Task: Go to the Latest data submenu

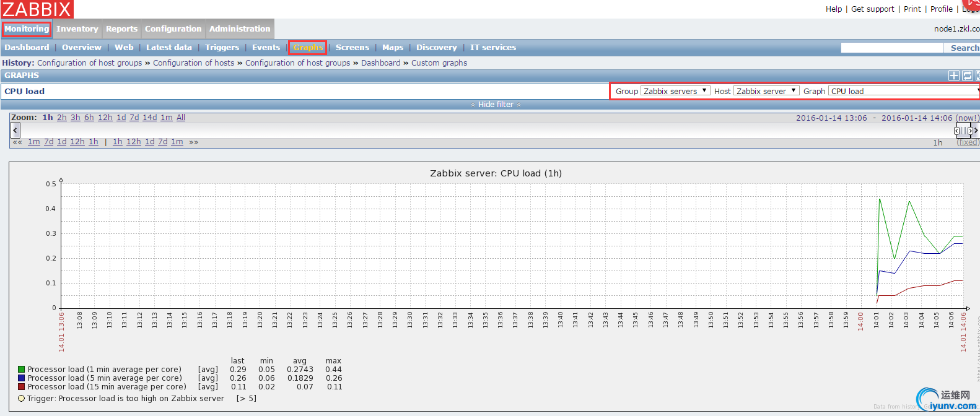Action: (169, 48)
